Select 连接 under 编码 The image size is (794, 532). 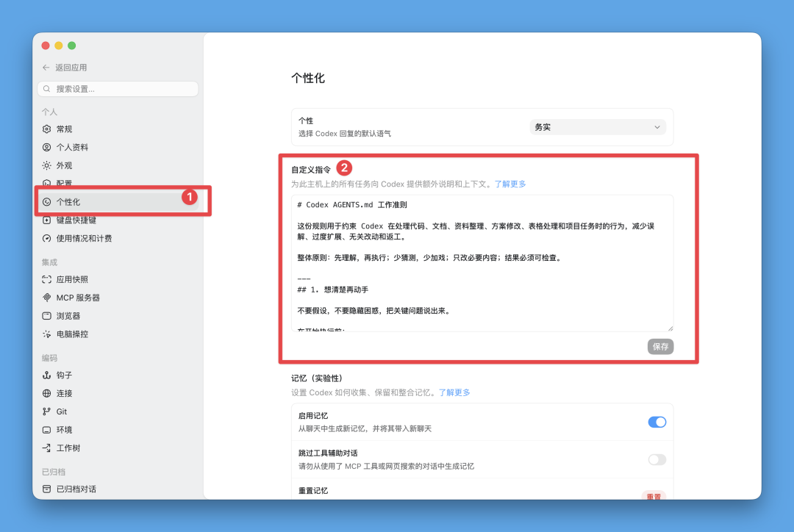(x=118, y=393)
